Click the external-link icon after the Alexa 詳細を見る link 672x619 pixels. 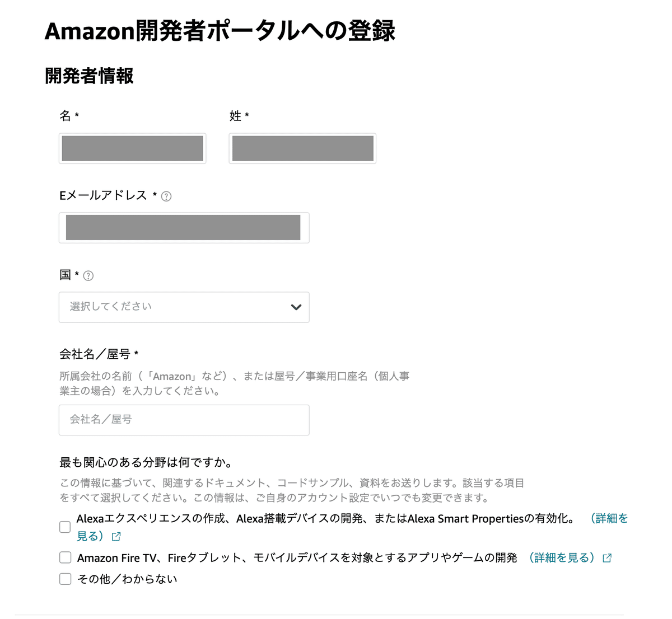coord(116,537)
